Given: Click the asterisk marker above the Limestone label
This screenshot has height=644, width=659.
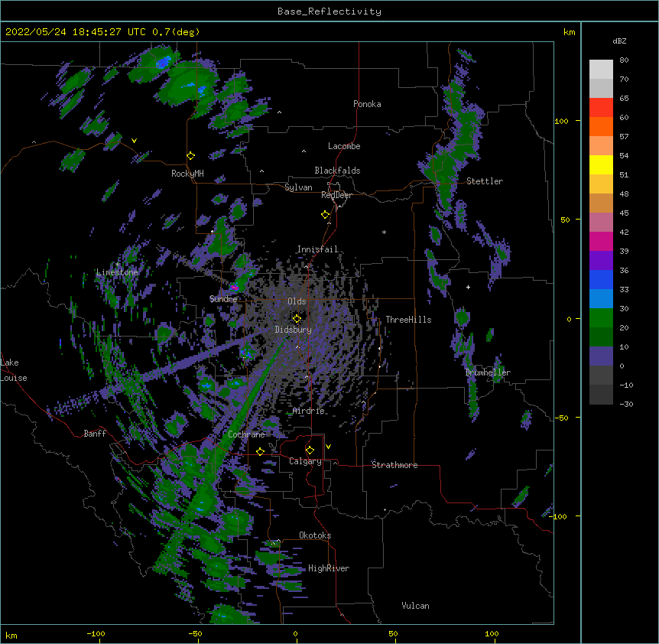Looking at the screenshot, I should click(x=118, y=265).
